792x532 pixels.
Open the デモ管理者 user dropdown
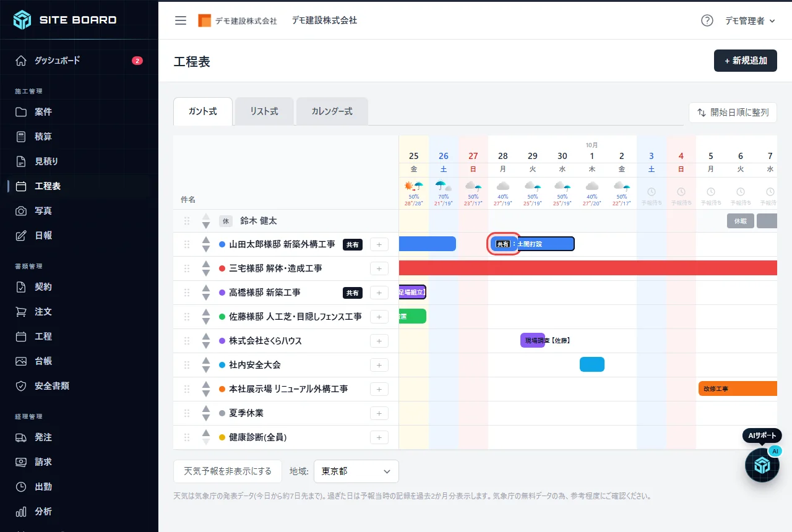pyautogui.click(x=750, y=21)
